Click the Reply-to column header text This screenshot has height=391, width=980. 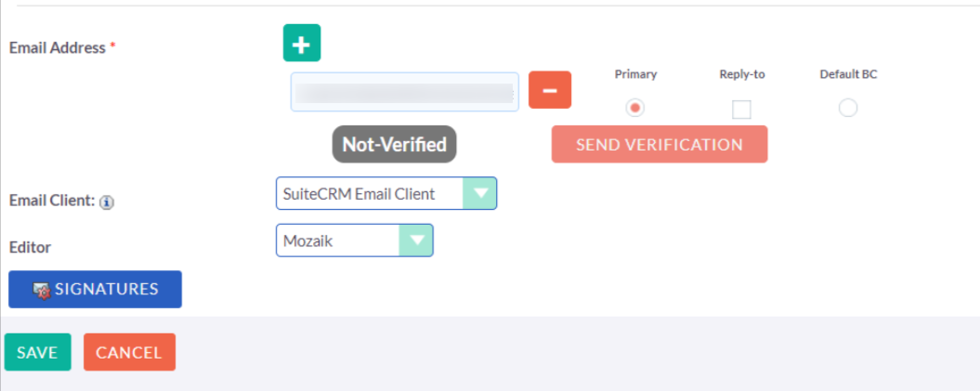pyautogui.click(x=741, y=74)
